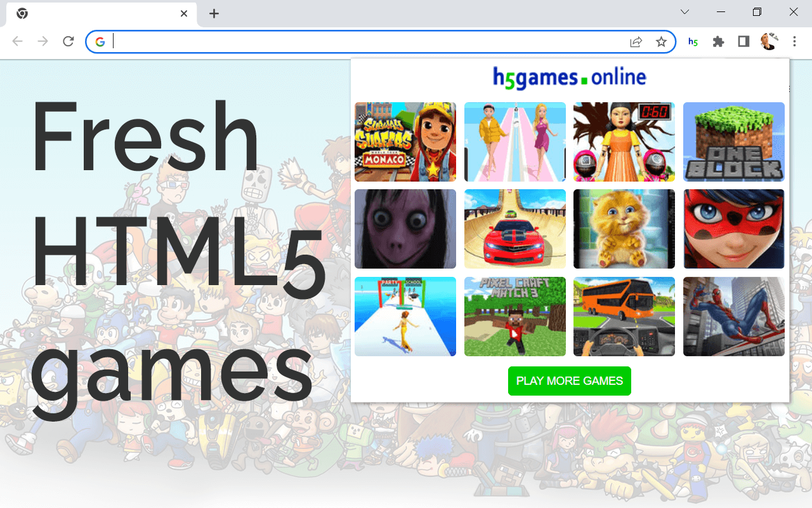Select the current Chrome tab

(101, 13)
